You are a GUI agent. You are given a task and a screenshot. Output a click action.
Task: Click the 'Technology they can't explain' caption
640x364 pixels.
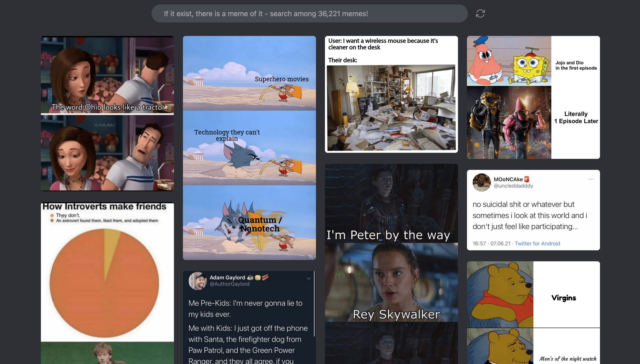click(227, 135)
